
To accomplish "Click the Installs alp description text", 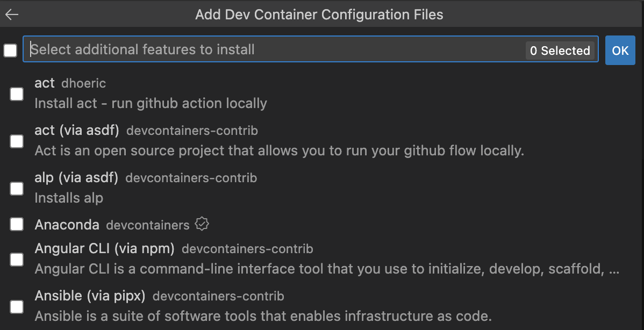I will point(69,198).
